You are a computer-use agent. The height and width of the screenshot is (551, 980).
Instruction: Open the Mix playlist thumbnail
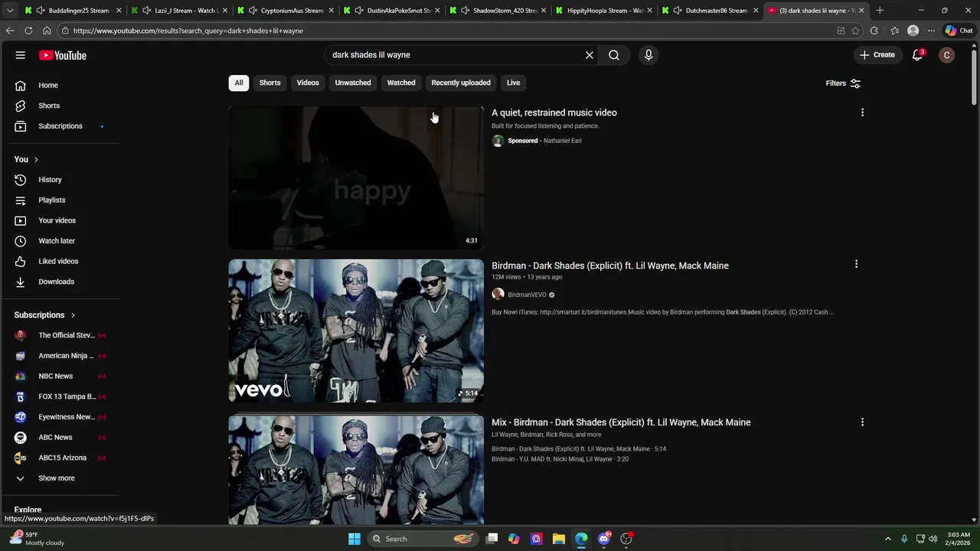pos(356,470)
